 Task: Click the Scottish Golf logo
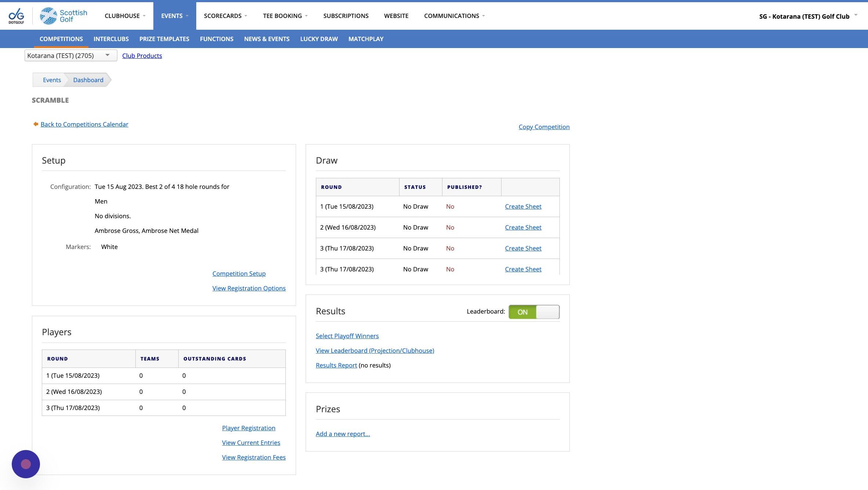[x=64, y=16]
